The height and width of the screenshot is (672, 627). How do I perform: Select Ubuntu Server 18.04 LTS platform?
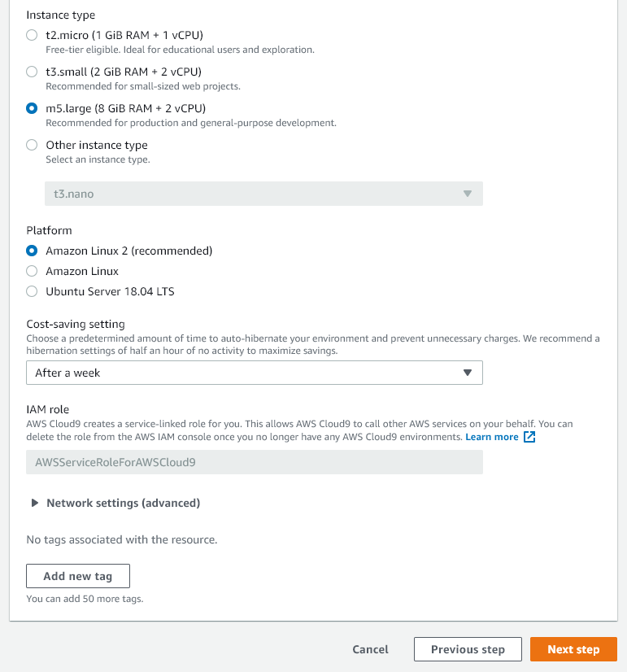pos(32,291)
